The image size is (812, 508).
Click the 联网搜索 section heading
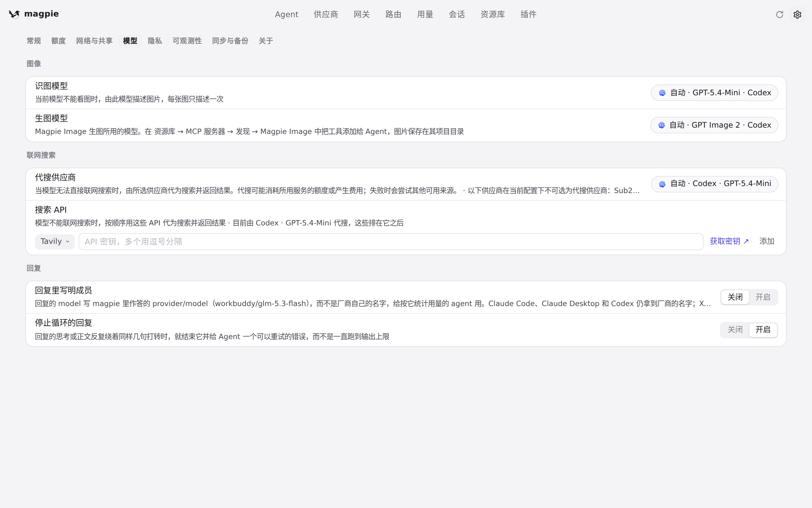(41, 155)
